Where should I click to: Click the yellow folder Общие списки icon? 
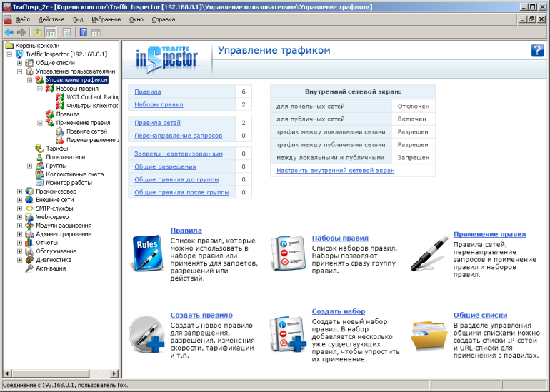pos(429,336)
